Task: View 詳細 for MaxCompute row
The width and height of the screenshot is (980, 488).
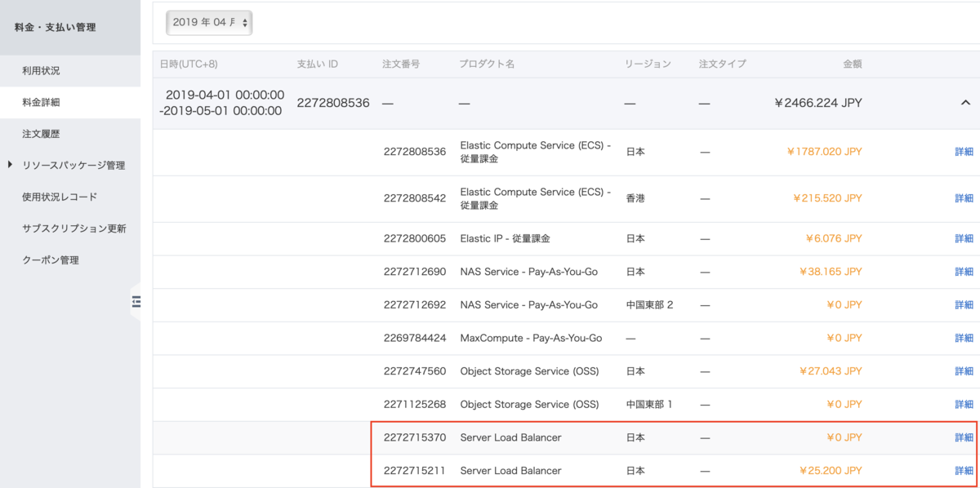Action: (x=964, y=338)
